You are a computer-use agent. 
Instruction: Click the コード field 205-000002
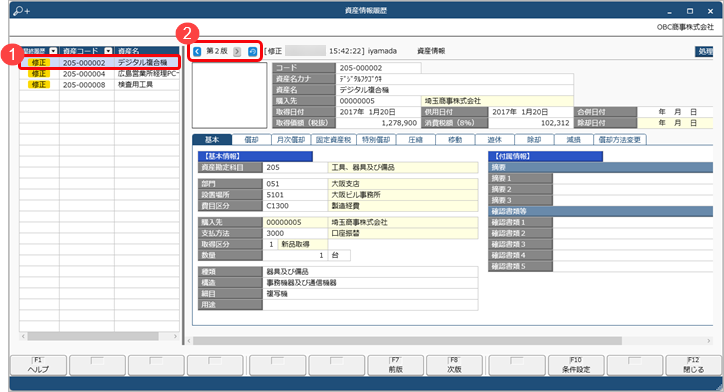click(378, 68)
